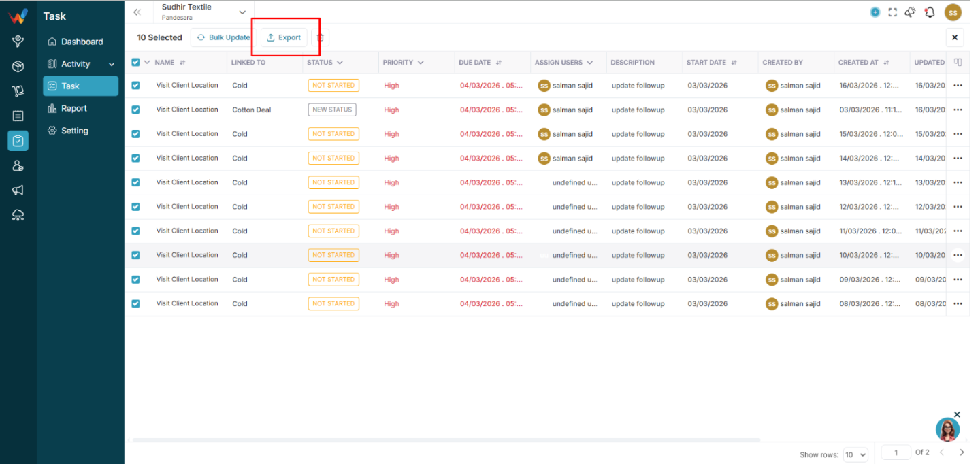Click the page number input field
The height and width of the screenshot is (464, 980).
[x=896, y=452]
